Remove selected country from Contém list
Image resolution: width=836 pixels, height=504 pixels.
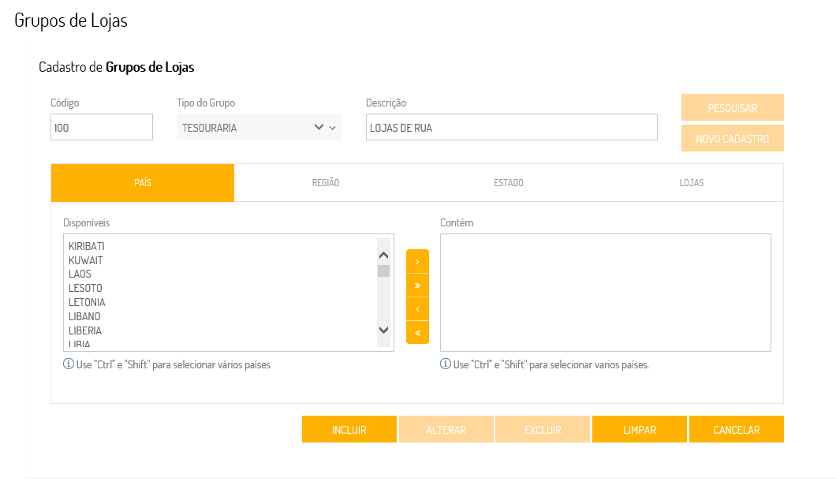click(417, 308)
